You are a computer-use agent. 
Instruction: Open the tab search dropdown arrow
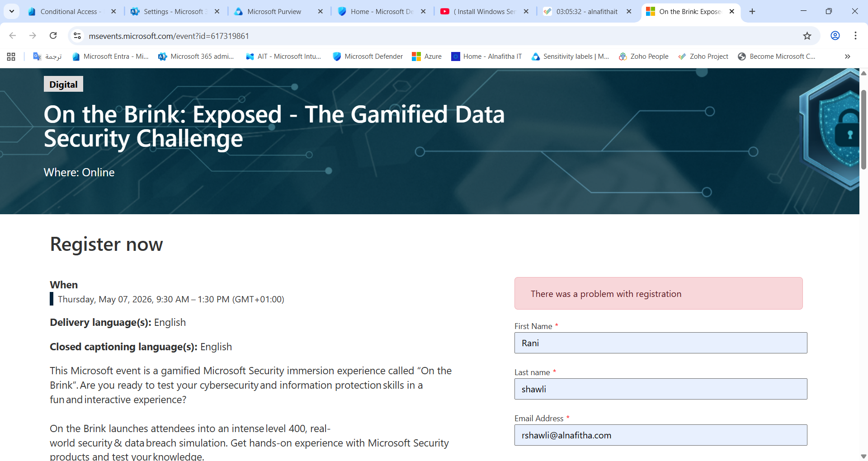click(12, 11)
